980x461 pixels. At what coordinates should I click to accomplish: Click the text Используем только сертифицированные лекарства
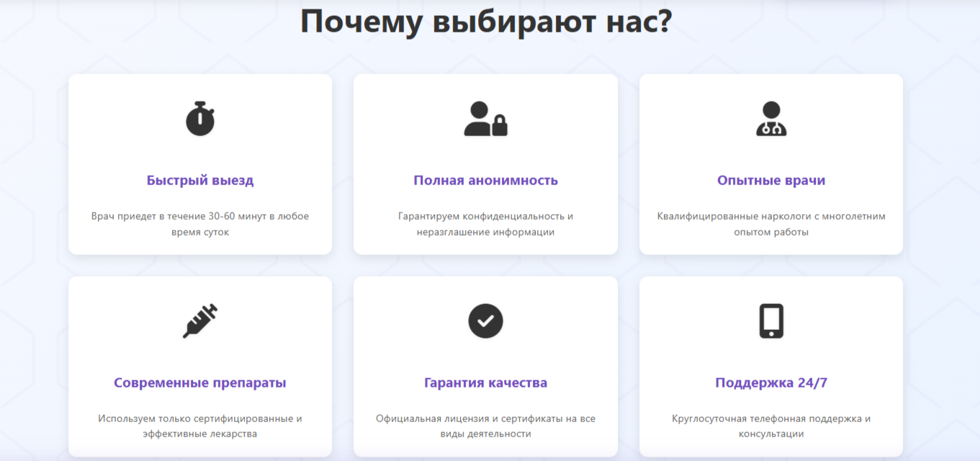point(200,426)
